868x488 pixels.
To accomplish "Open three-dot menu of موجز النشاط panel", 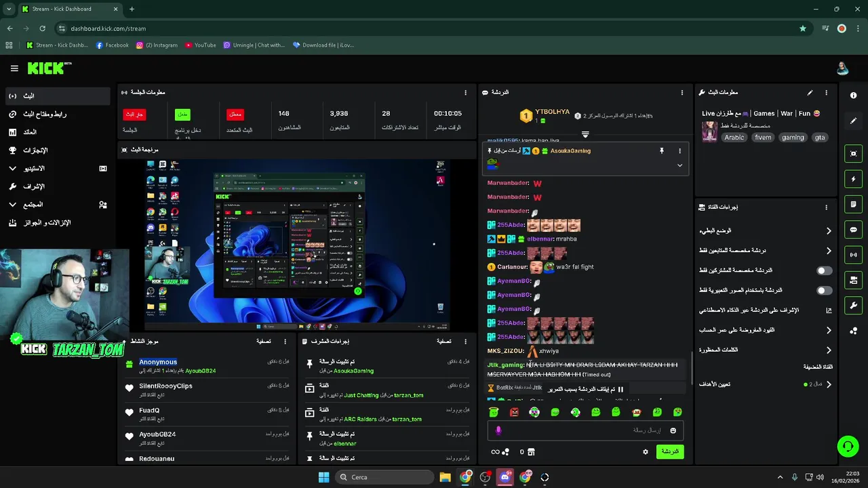I will point(285,342).
